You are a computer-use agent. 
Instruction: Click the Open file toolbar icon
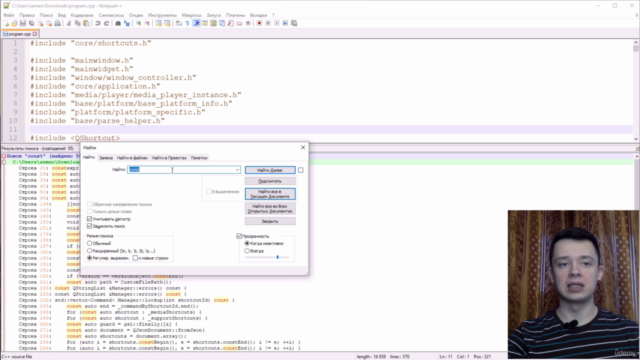pos(14,23)
